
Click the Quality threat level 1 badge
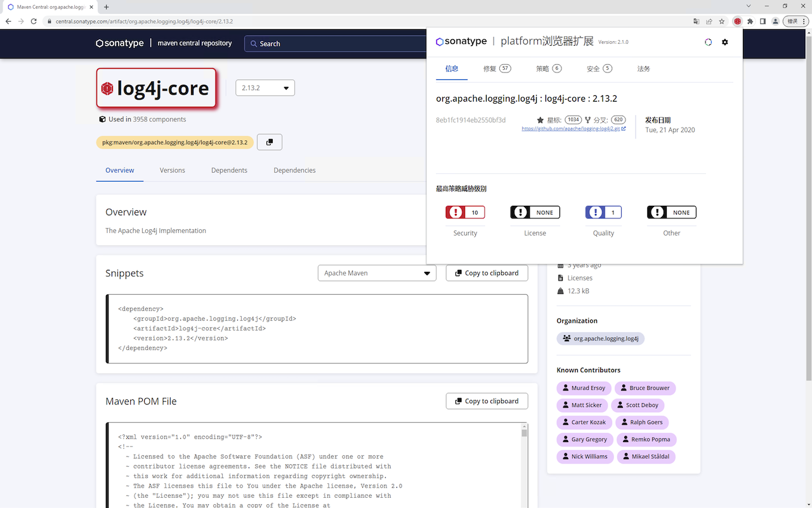click(603, 213)
